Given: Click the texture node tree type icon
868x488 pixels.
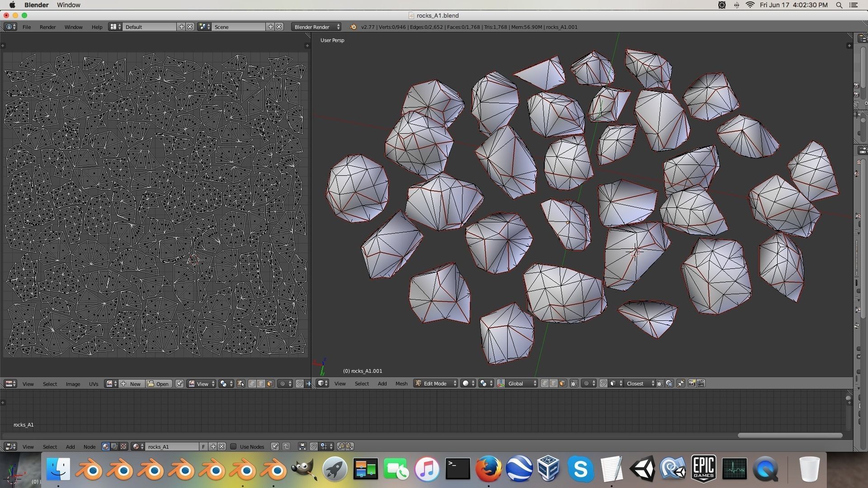Looking at the screenshot, I should (x=123, y=446).
